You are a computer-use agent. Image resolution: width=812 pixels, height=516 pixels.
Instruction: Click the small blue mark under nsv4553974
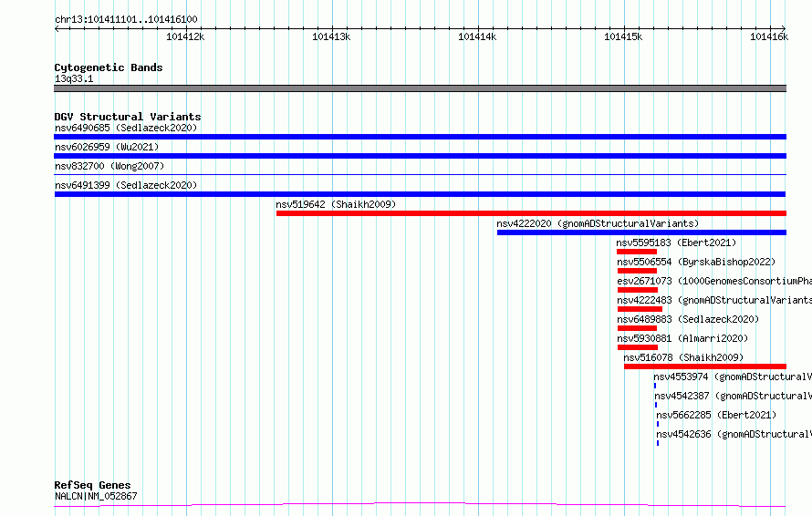click(655, 386)
